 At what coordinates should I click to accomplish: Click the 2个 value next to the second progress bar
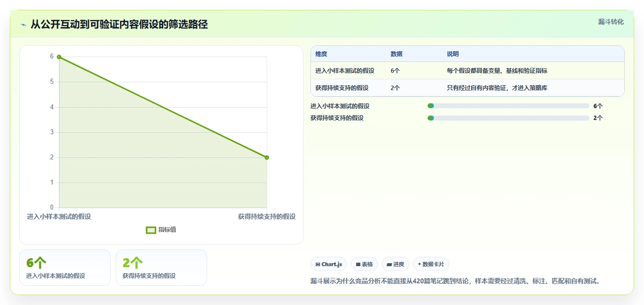click(x=598, y=118)
